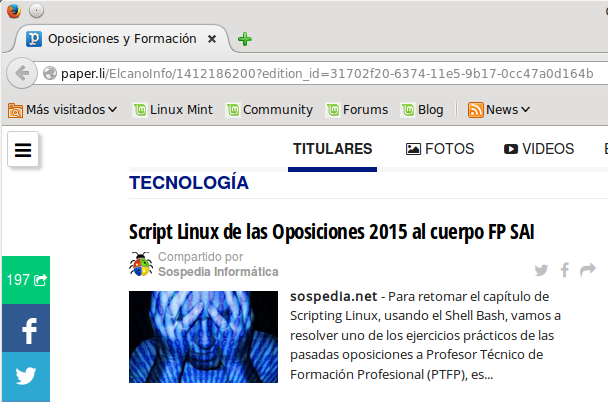Open the News feed bookmark dropdown
The height and width of the screenshot is (402, 608).
click(x=499, y=110)
